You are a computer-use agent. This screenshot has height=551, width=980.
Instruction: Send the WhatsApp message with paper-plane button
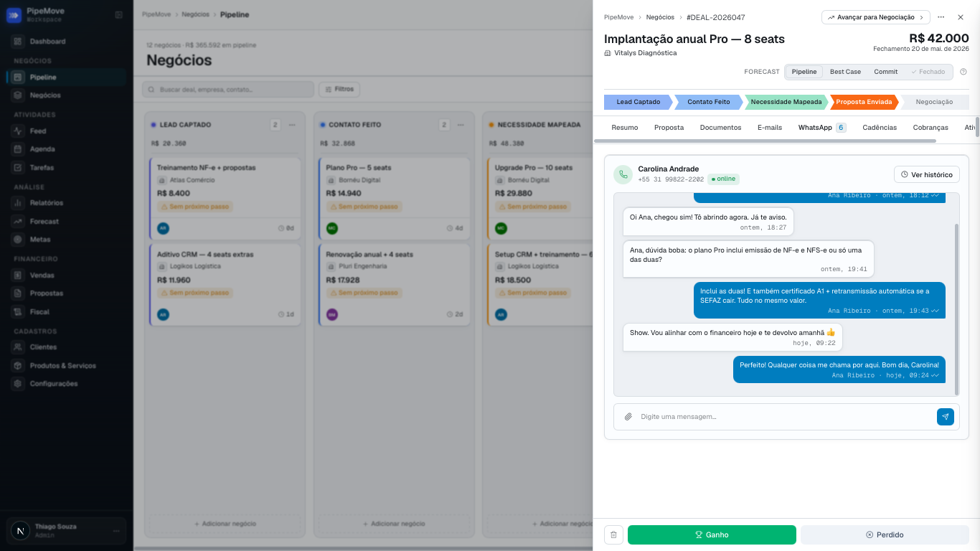point(946,417)
